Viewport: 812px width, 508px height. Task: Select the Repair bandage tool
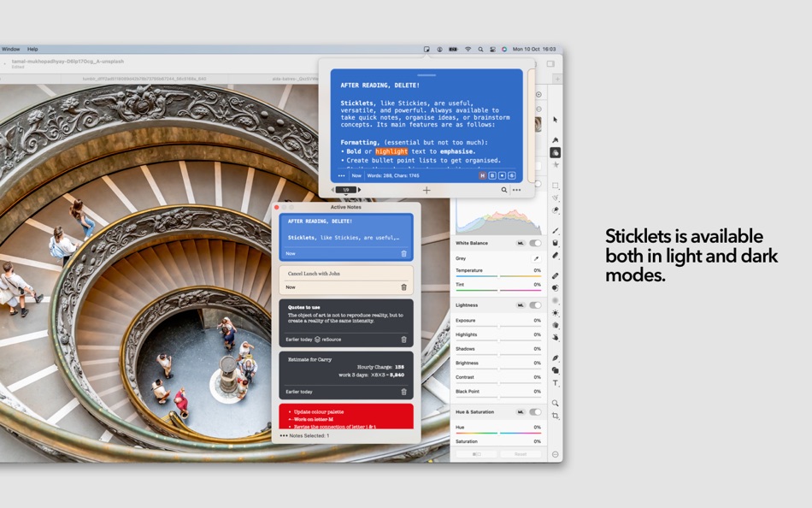tap(555, 275)
